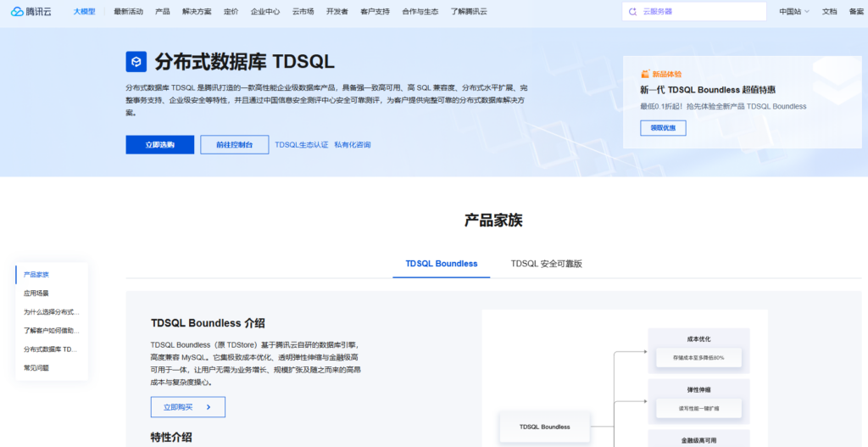Open the 解决方案 menu

[x=197, y=12]
